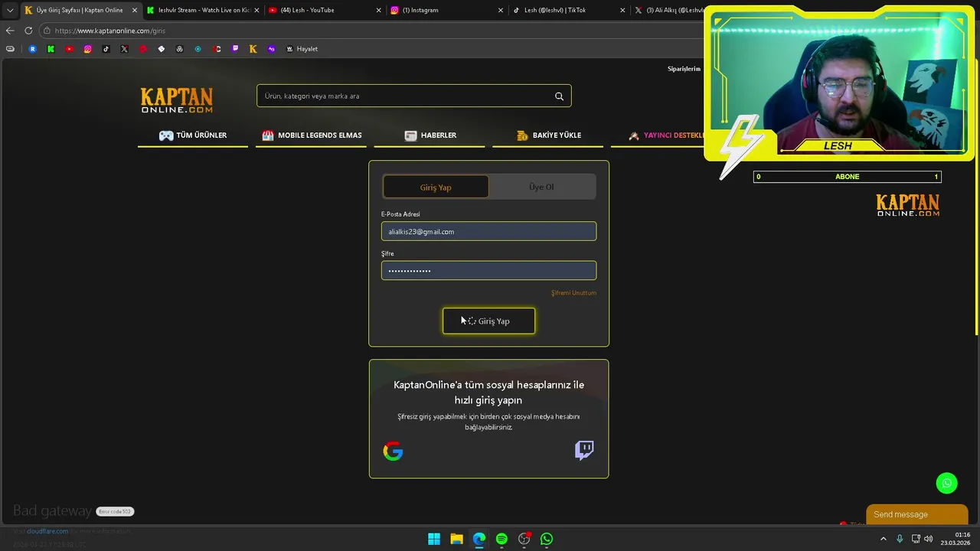
Task: Click the address bar URL
Action: pos(110,31)
